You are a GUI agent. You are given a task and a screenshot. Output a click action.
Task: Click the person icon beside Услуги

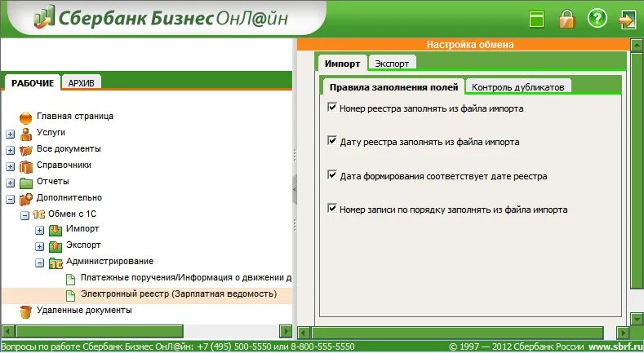point(26,134)
